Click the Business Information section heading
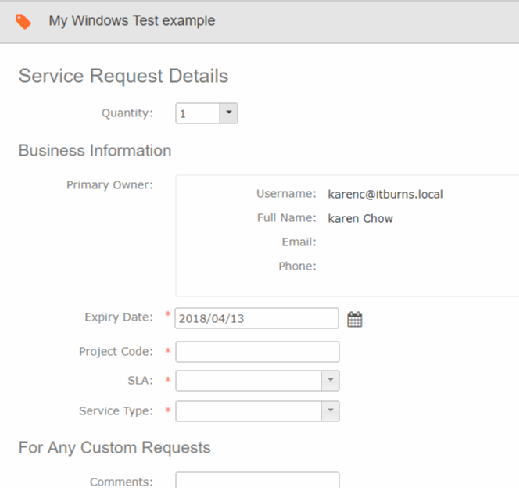The height and width of the screenshot is (488, 519). 95,150
